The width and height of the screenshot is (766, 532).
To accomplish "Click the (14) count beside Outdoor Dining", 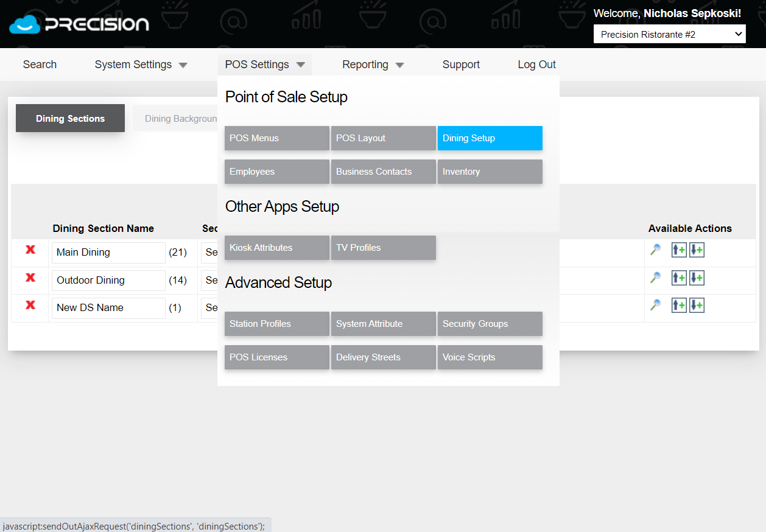I will (178, 280).
